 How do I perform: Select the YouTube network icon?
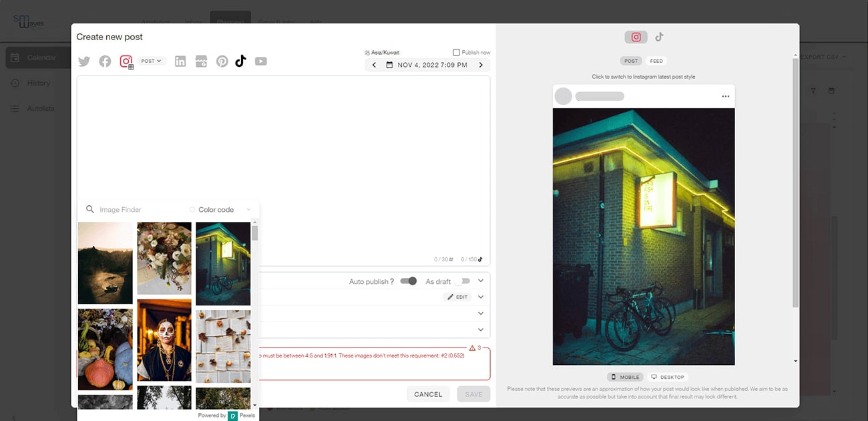(x=261, y=61)
